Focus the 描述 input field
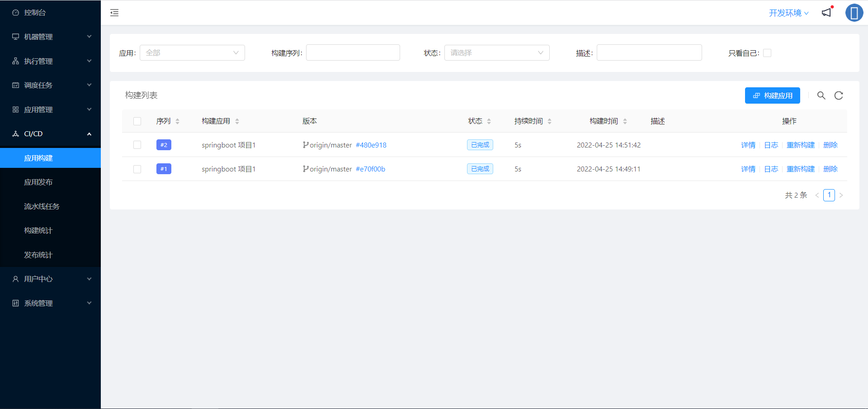The height and width of the screenshot is (409, 868). 649,52
